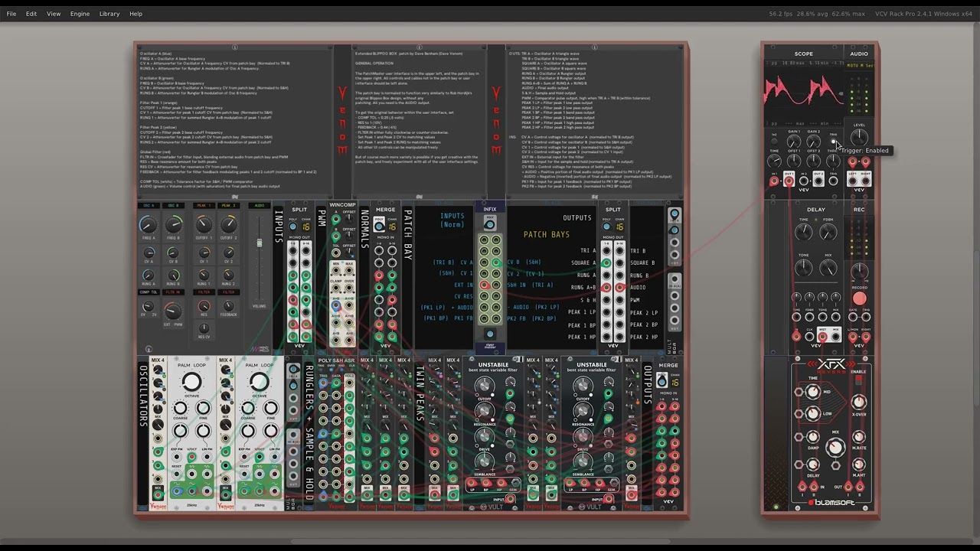The image size is (980, 551).
Task: Click the CUTOFF 1 knob
Action: [203, 224]
